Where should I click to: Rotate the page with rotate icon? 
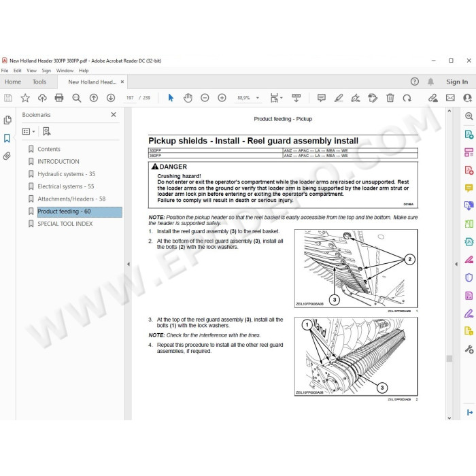coord(407,98)
